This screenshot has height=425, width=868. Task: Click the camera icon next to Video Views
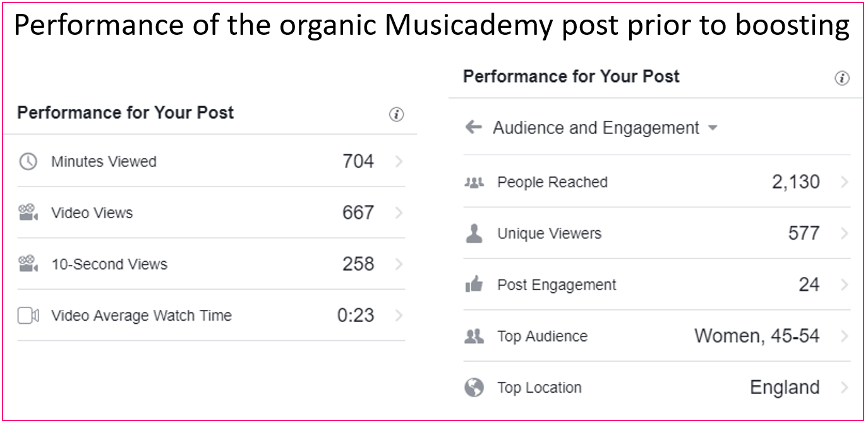(x=28, y=212)
